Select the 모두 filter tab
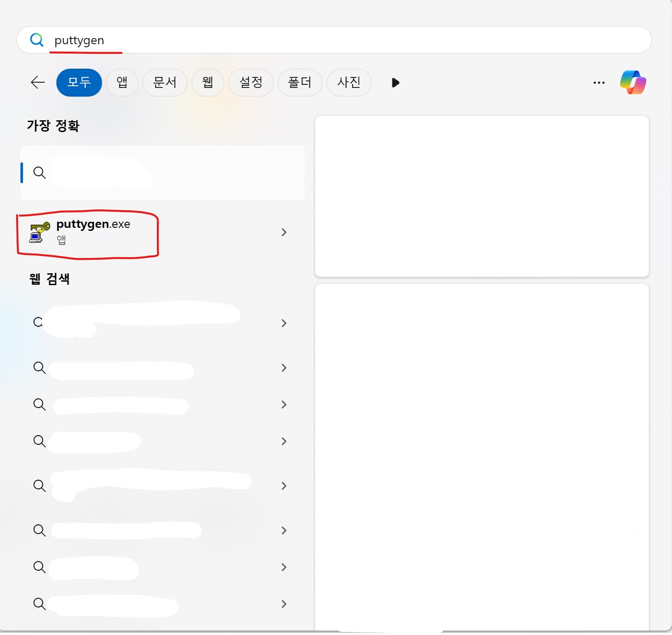Image resolution: width=672 pixels, height=635 pixels. [x=79, y=82]
